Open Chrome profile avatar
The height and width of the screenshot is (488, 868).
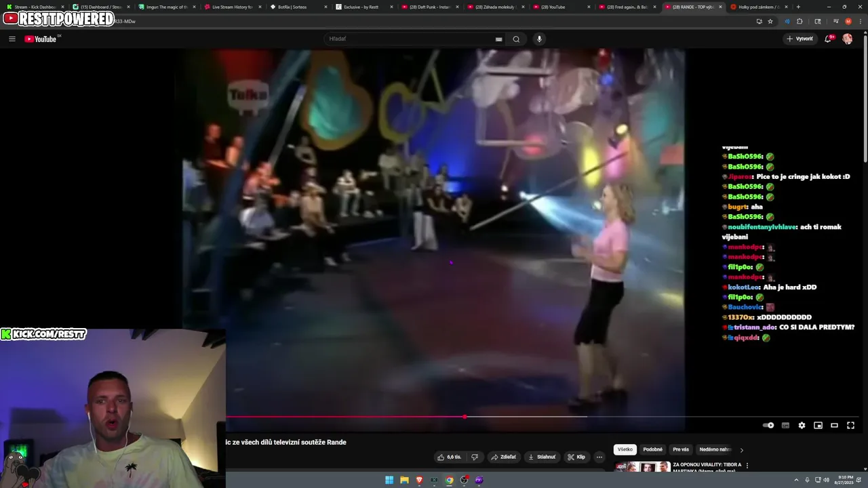[848, 21]
